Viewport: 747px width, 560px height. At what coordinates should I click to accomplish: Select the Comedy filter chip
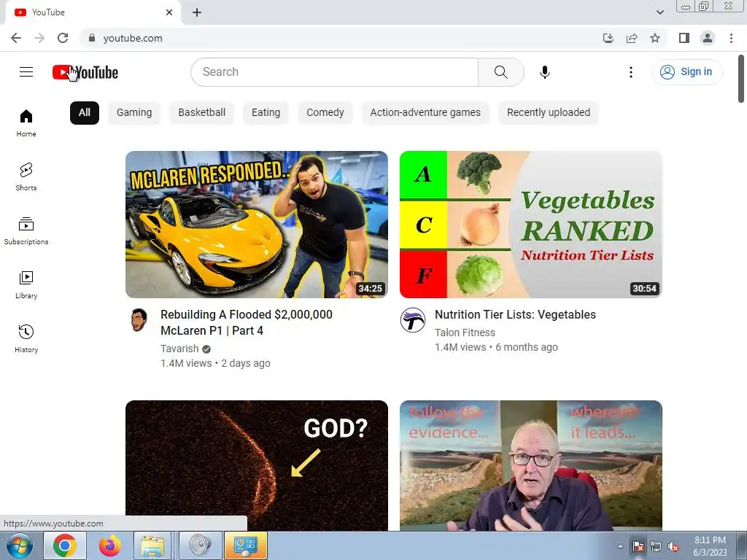click(325, 113)
